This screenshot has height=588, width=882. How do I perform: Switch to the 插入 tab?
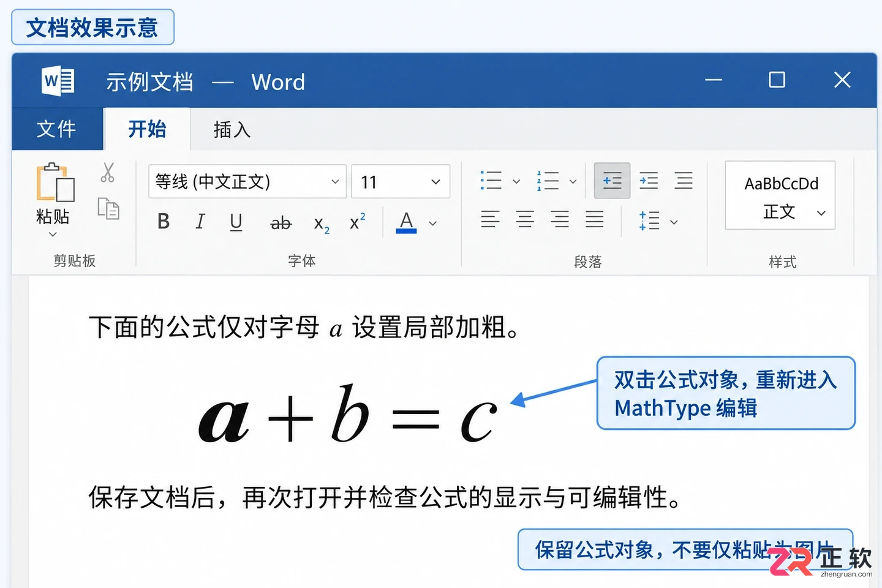(232, 129)
